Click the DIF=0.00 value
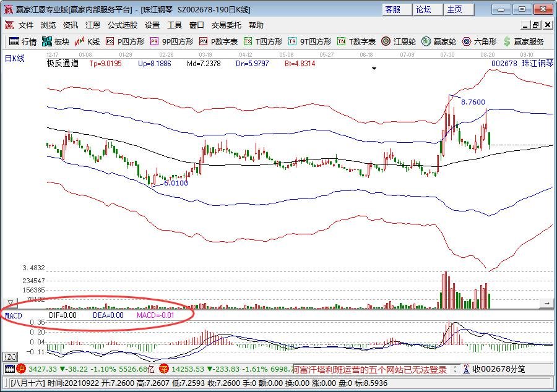 pyautogui.click(x=63, y=315)
